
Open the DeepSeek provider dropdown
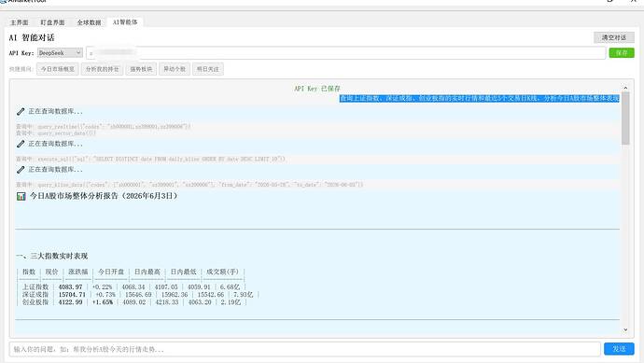pyautogui.click(x=60, y=53)
